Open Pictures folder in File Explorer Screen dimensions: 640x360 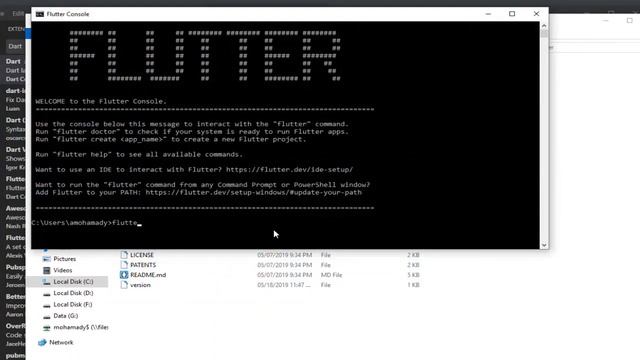click(64, 259)
